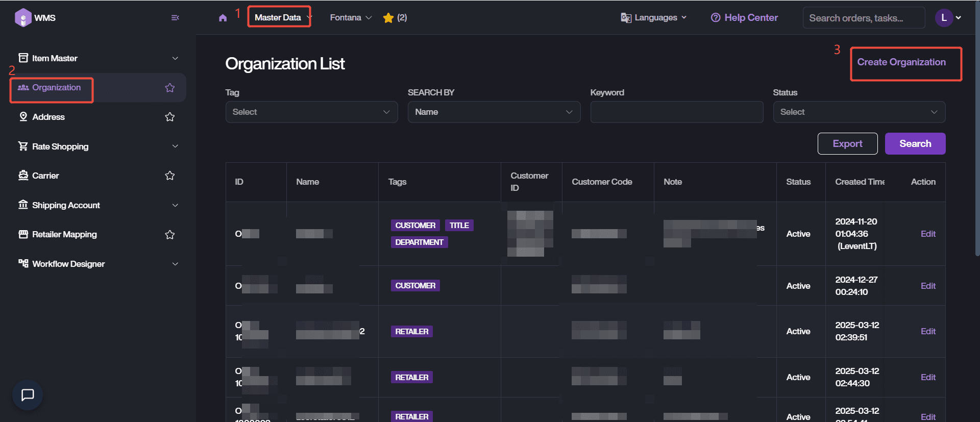
Task: Click the Create Organization button
Action: click(901, 62)
